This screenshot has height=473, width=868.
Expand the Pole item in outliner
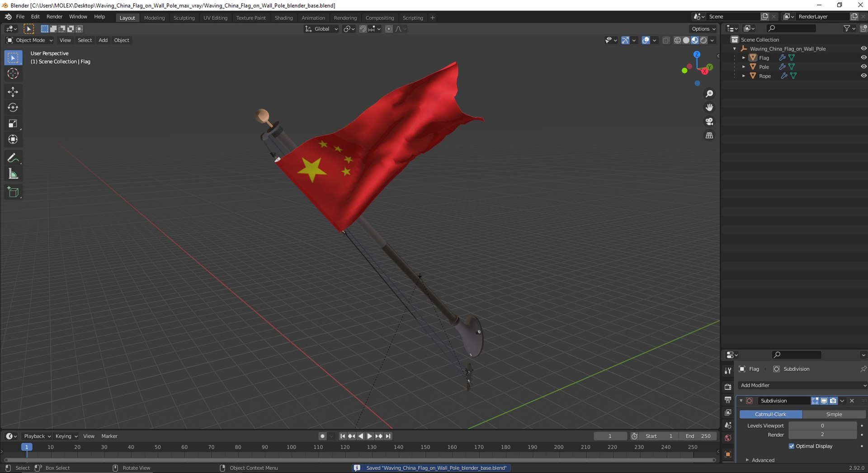click(744, 66)
